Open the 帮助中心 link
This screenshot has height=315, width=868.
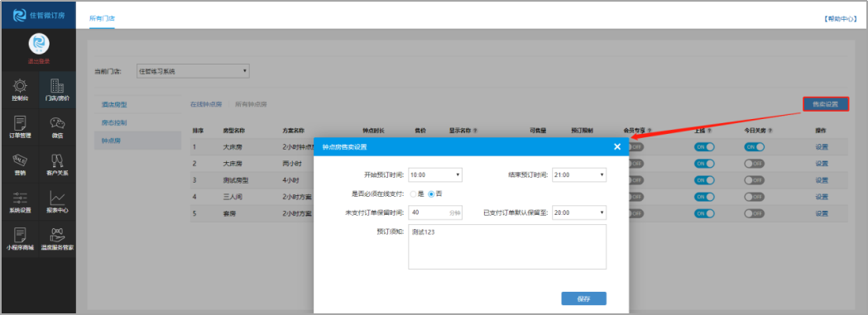[841, 18]
